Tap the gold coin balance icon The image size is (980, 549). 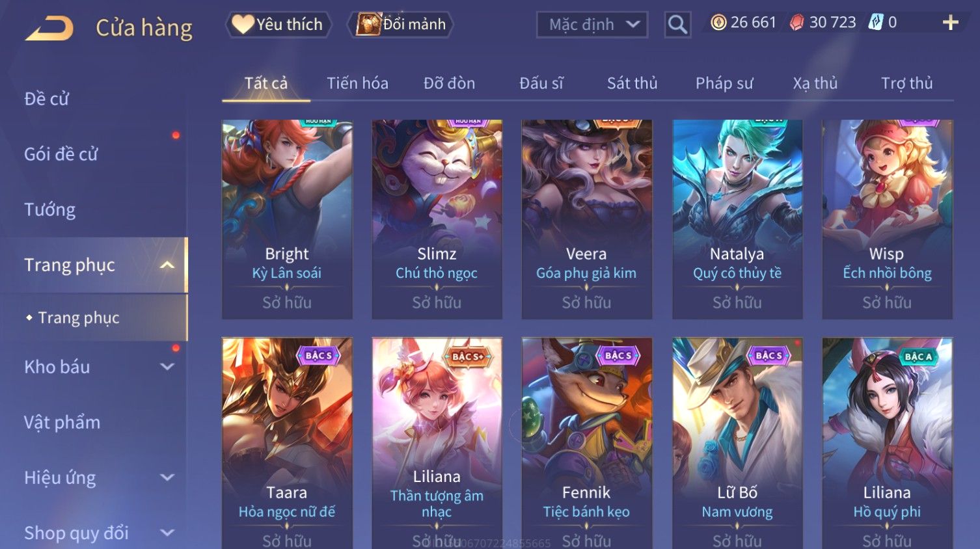tap(718, 23)
